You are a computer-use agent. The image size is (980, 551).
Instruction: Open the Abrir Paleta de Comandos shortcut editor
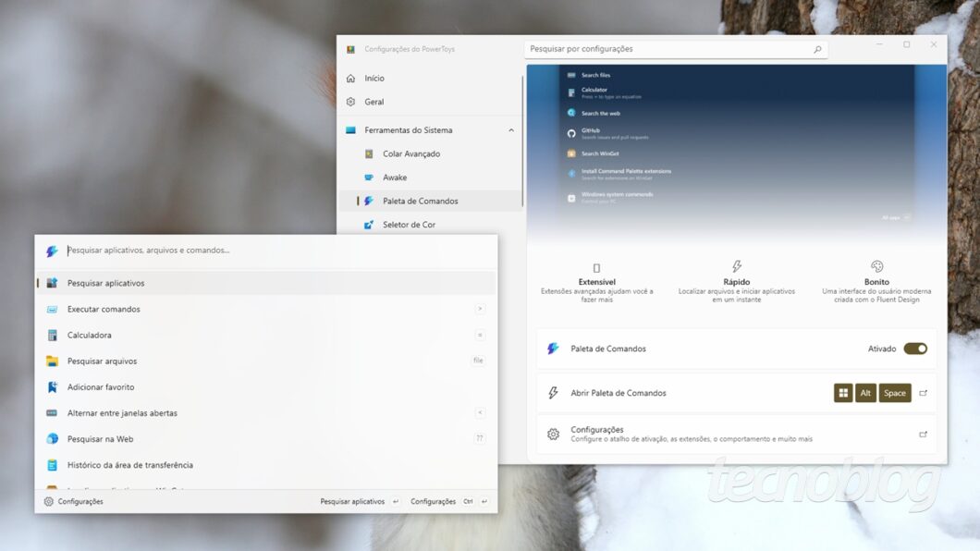(923, 393)
